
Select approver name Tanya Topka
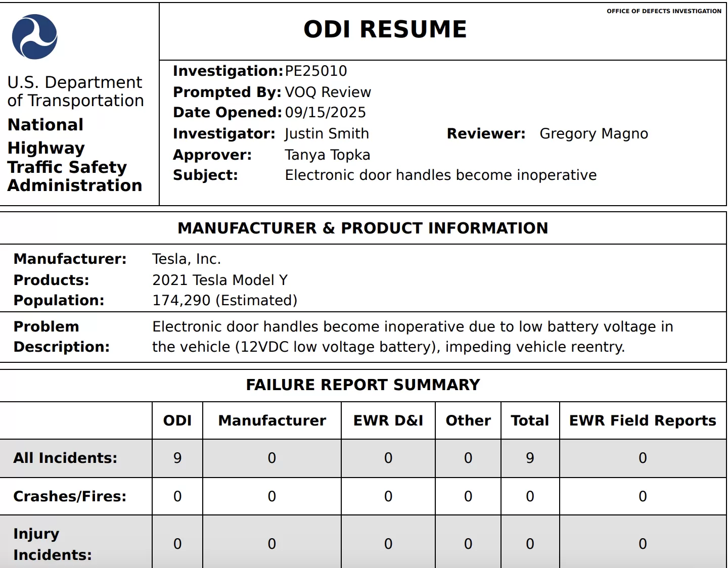(x=327, y=155)
